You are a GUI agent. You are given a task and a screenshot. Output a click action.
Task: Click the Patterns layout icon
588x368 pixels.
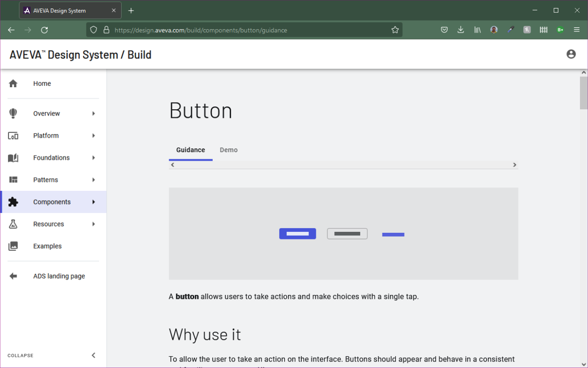[13, 180]
